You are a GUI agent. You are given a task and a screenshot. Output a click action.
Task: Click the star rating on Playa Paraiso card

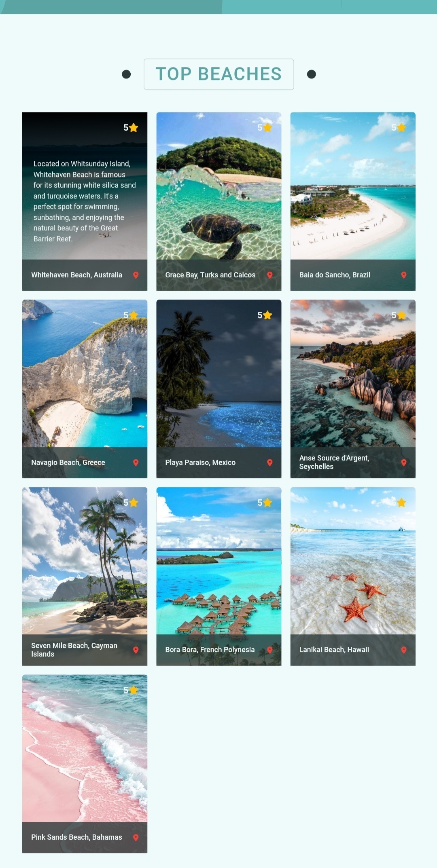(x=265, y=315)
